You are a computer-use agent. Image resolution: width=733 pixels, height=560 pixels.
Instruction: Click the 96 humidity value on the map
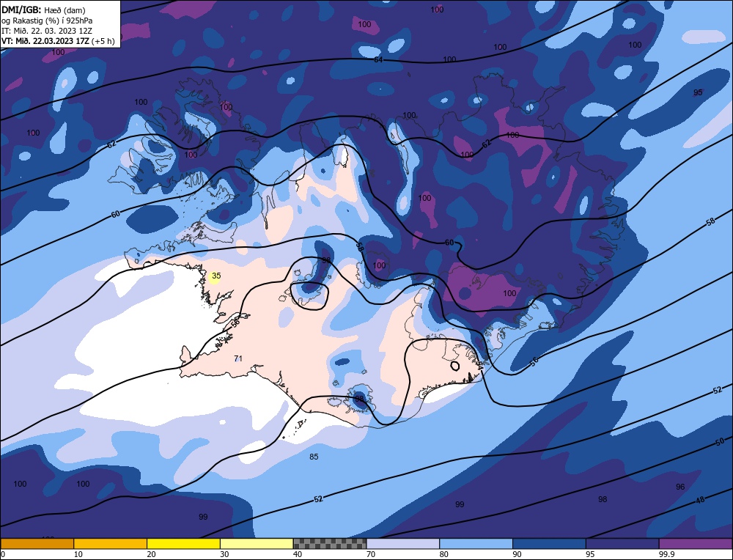680,487
